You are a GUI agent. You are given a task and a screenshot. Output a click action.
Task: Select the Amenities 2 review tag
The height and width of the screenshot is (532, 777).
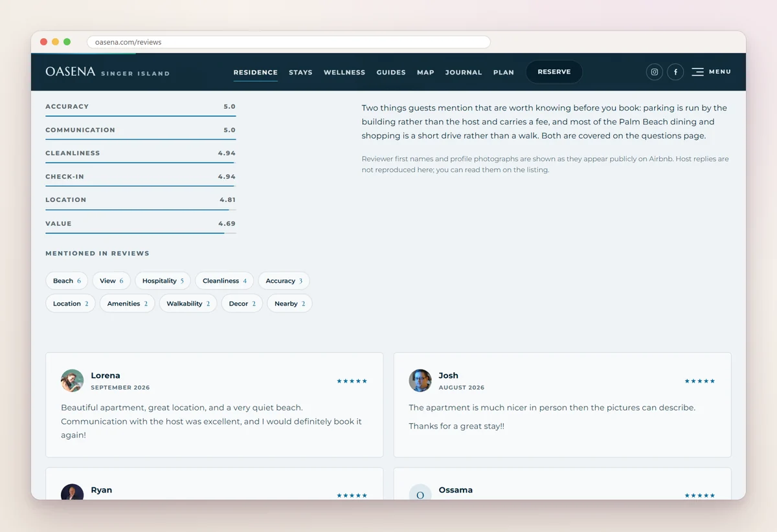128,304
